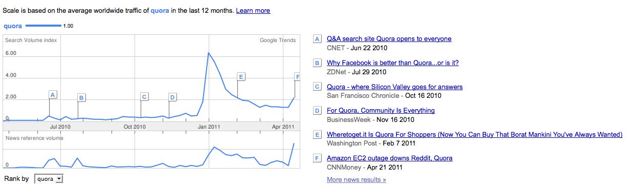This screenshot has width=644, height=187.
Task: Open 'Why Facebook is better than Quora' article
Action: coord(393,63)
